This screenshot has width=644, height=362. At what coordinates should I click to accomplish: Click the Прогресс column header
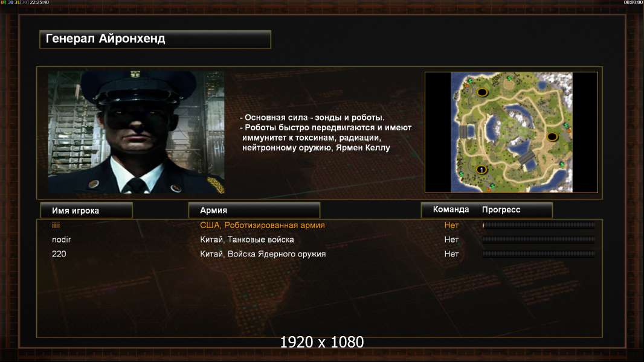coord(501,209)
